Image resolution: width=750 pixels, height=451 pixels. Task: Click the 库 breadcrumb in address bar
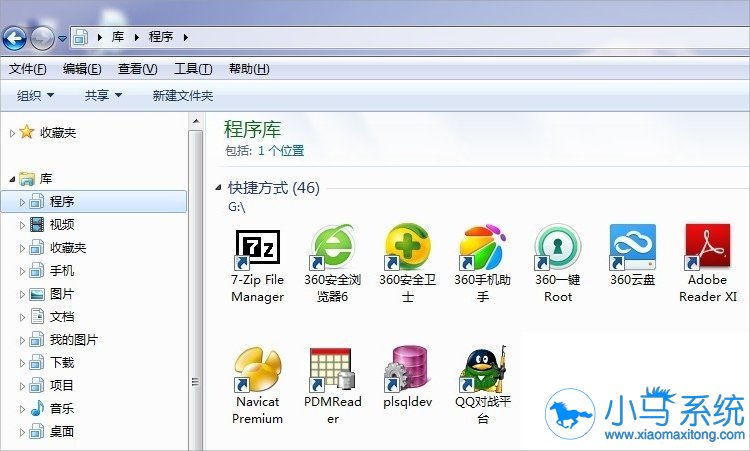point(118,37)
